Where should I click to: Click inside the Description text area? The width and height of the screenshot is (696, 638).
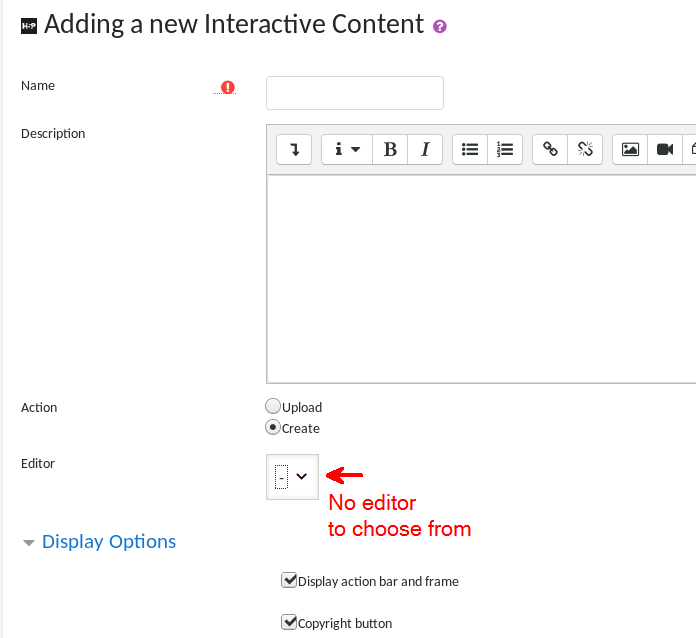(481, 279)
